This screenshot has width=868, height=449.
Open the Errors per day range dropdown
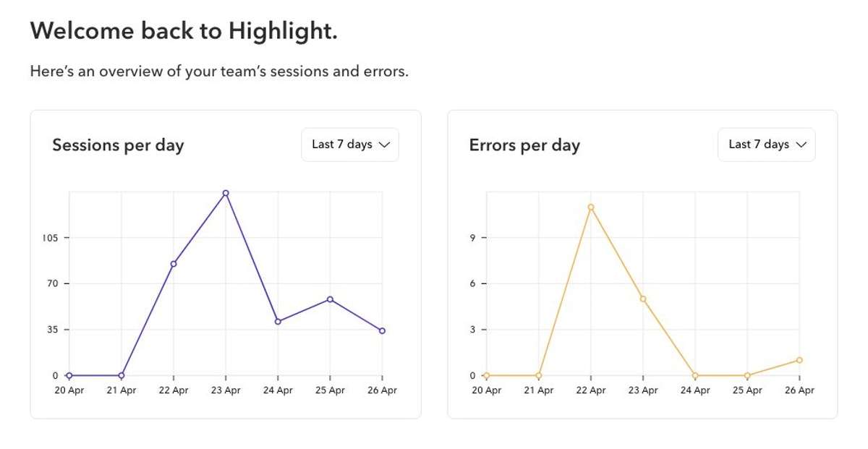tap(767, 145)
